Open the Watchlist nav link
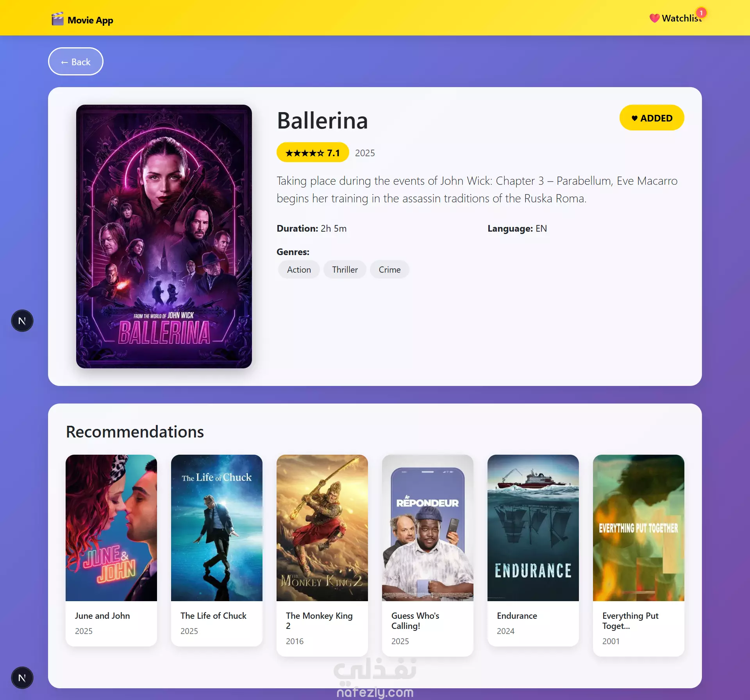The image size is (750, 700). [x=676, y=18]
